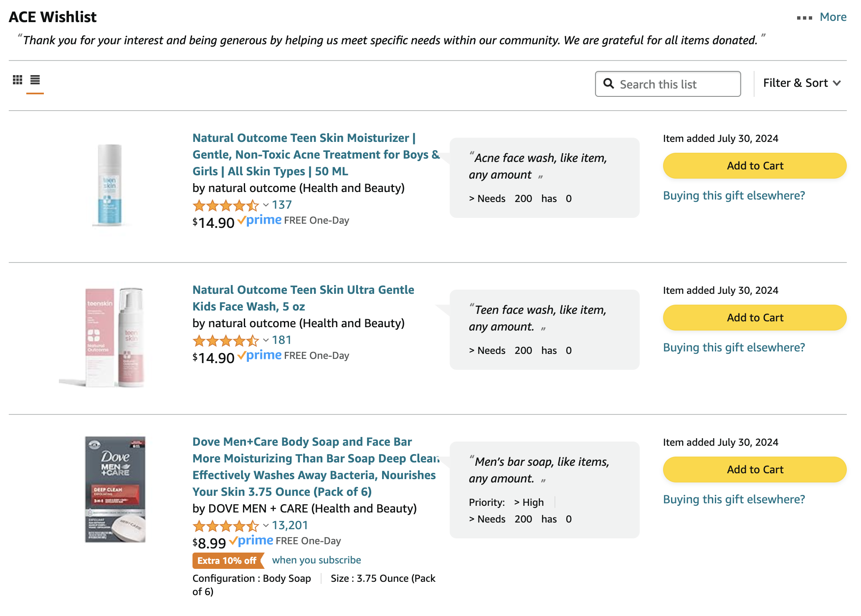This screenshot has width=861, height=616.
Task: Expand star rating chevron for Dove soap
Action: [x=266, y=525]
